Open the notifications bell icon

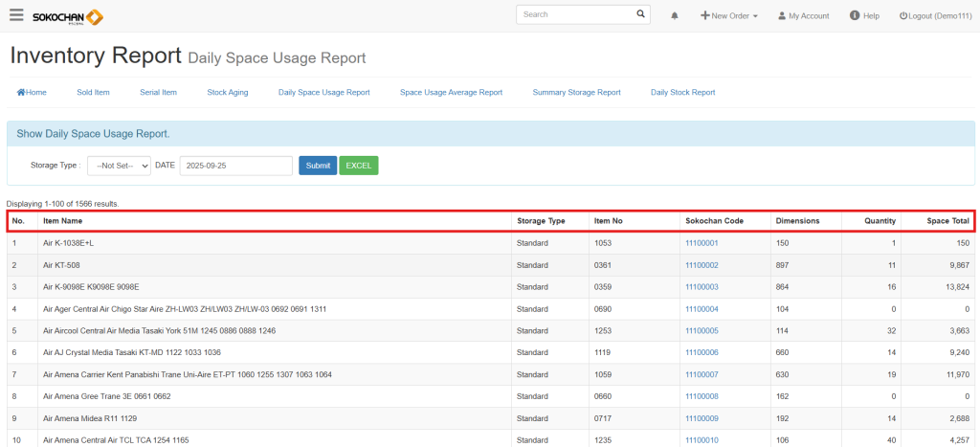(x=675, y=16)
